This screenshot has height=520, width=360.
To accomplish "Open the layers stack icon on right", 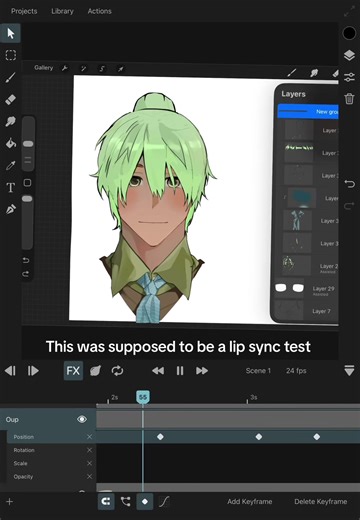I will pos(349,55).
